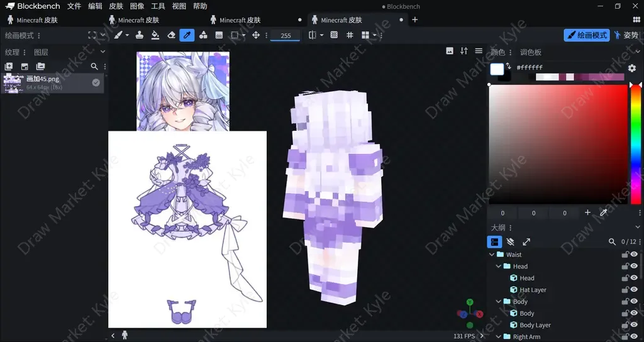Screen dimensions: 644x342
Task: Click the focus frame icon in toolbar
Action: click(92, 35)
